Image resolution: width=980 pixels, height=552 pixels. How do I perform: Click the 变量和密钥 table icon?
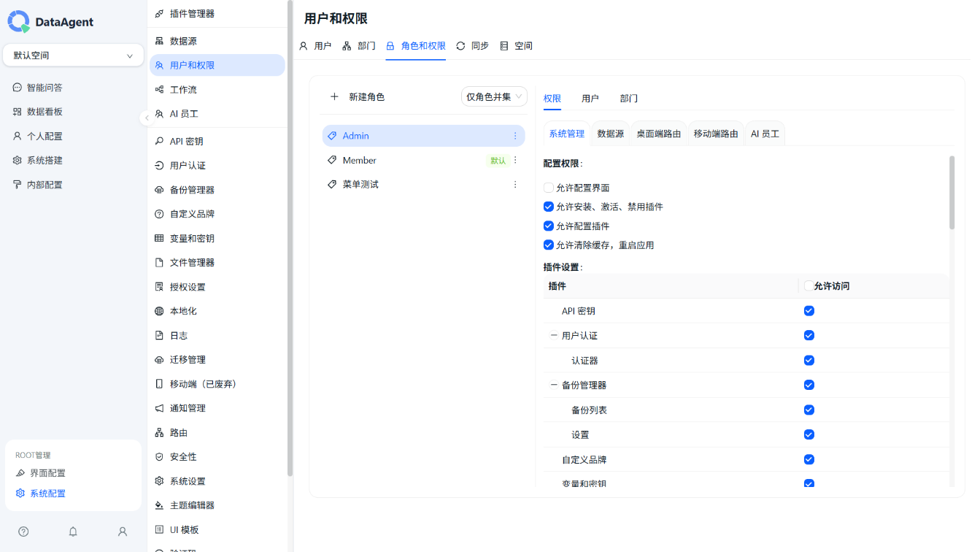159,238
